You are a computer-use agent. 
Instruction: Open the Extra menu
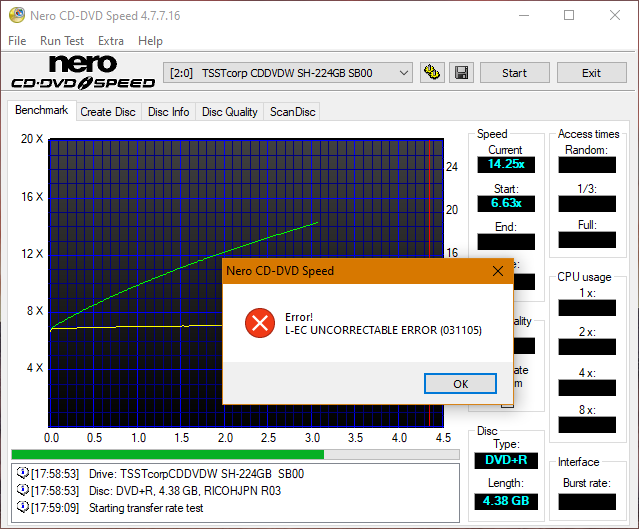(111, 41)
